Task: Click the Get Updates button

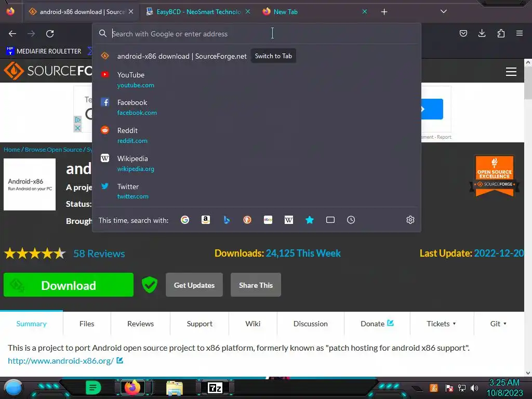Action: 194,285
